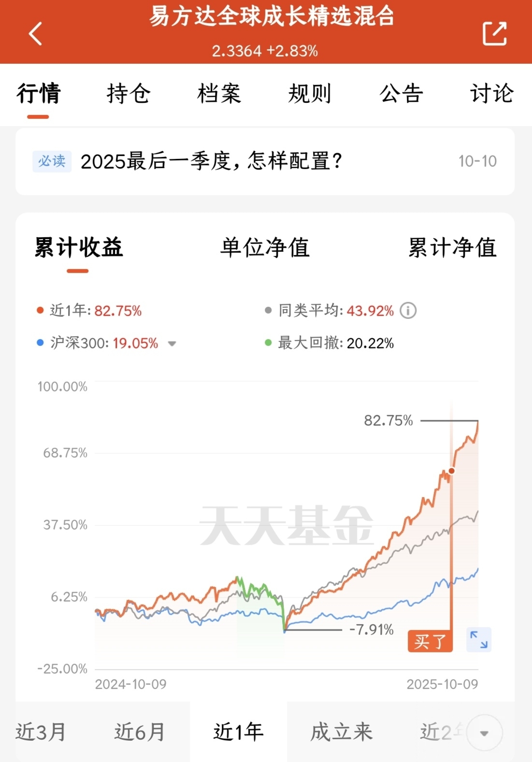Switch to 档案 tab
This screenshot has width=532, height=762.
pos(219,93)
